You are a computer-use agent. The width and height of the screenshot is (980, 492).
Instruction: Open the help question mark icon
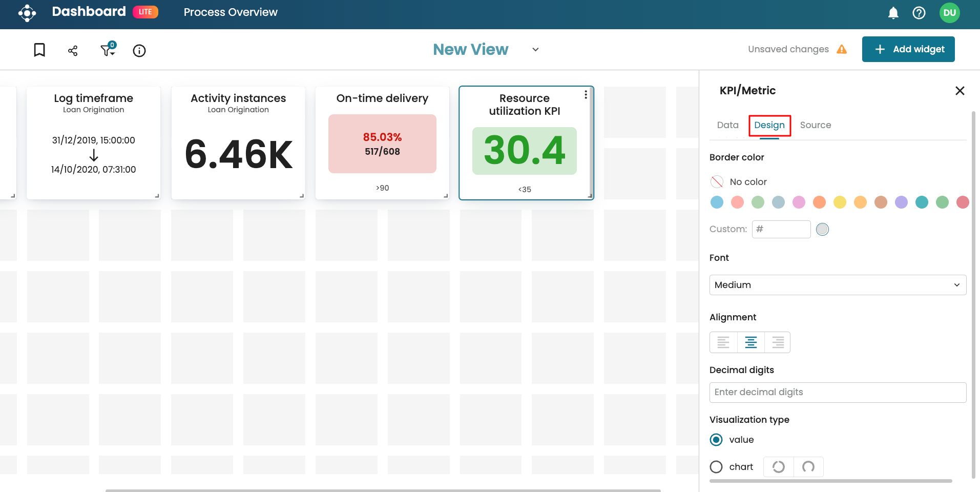pos(919,13)
